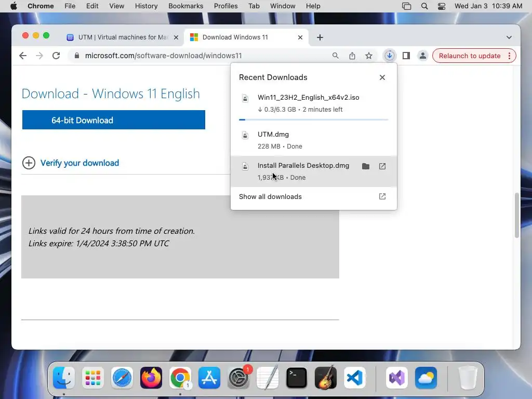Open the App Store from the Dock

[x=209, y=378]
